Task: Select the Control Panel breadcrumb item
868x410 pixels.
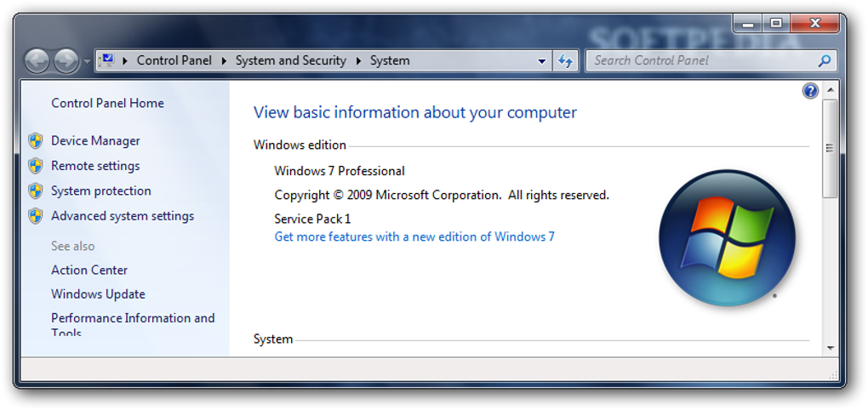Action: tap(174, 60)
